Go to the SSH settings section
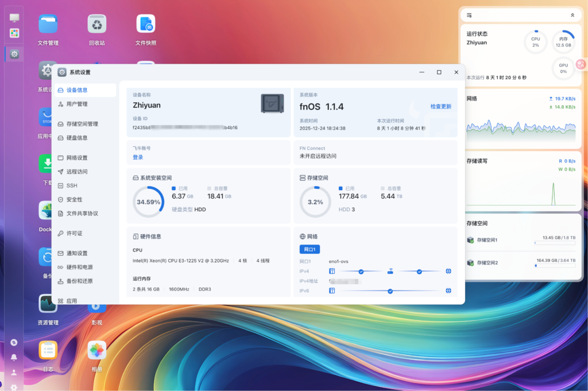This screenshot has width=588, height=391. [72, 185]
